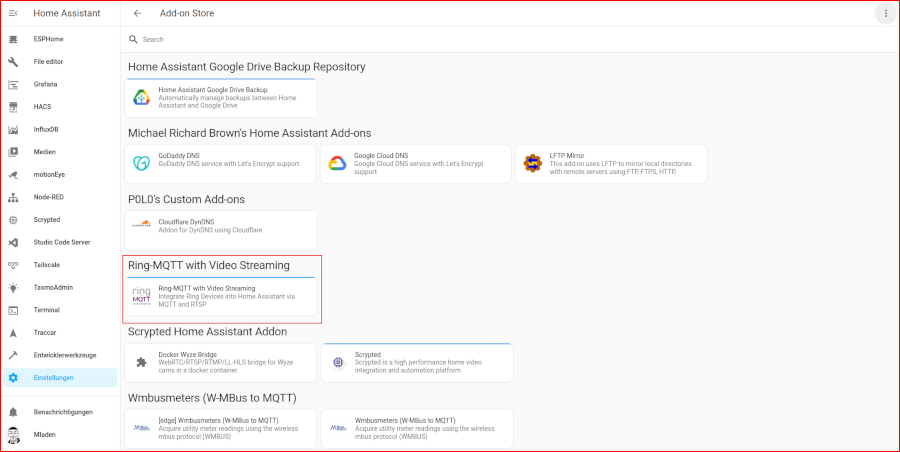
Task: Select HACS in the sidebar
Action: pos(60,107)
